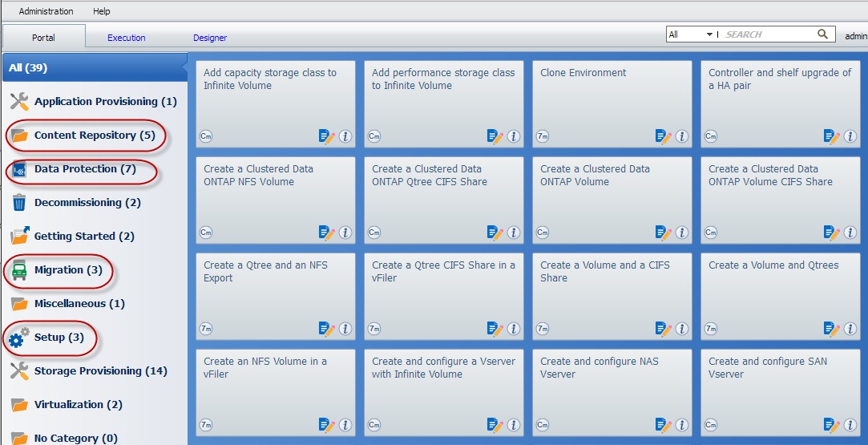The height and width of the screenshot is (445, 868).
Task: Open Data Protection (7) category
Action: tap(85, 169)
